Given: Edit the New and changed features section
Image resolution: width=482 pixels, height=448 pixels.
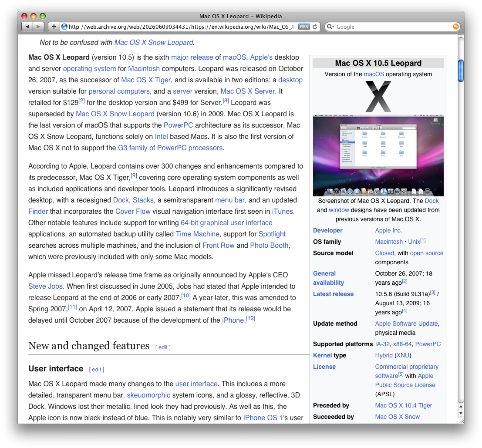Looking at the screenshot, I should [x=163, y=347].
